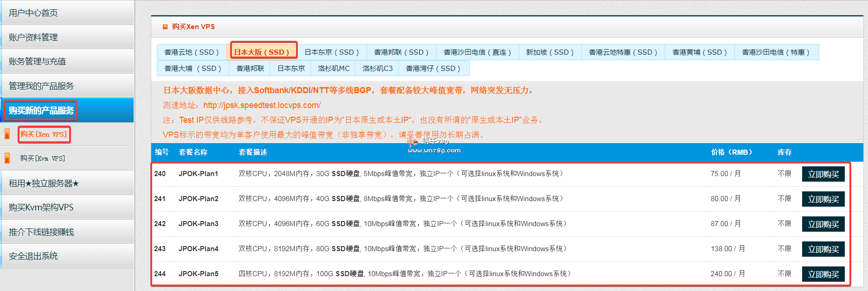Open the speed test URL link
Viewport: 868px width, 291px height.
click(262, 105)
